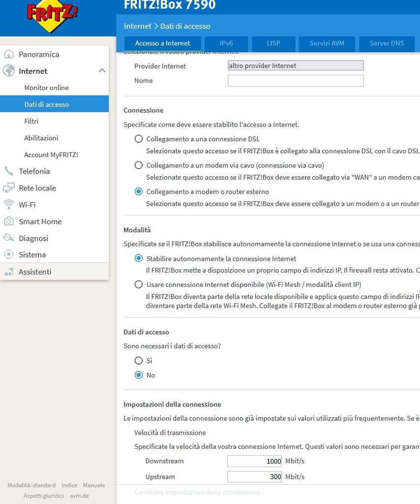Select Collegamento a un modem via cavo

point(138,165)
